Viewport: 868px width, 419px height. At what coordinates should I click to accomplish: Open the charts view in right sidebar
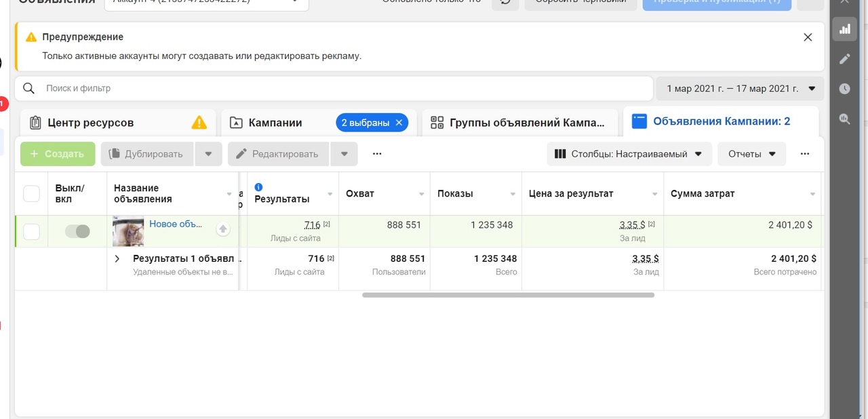pos(844,29)
